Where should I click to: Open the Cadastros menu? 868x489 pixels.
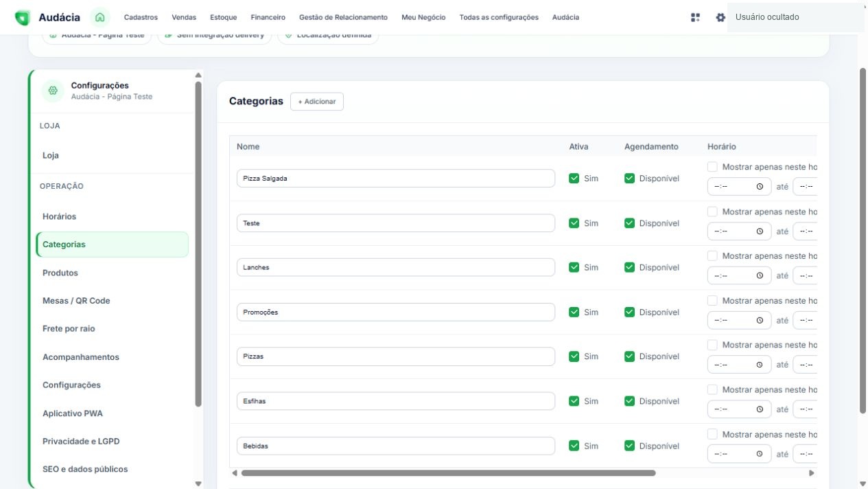(141, 17)
